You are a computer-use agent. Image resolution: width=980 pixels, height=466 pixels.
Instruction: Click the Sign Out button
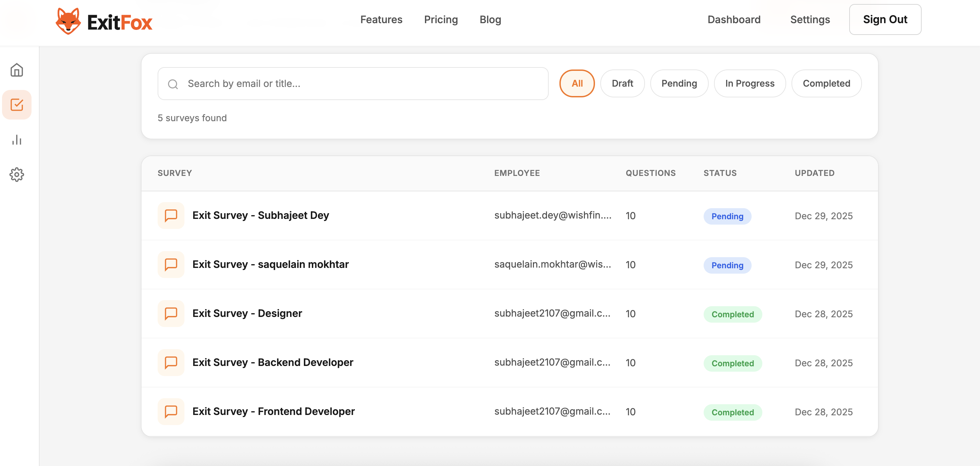[885, 19]
